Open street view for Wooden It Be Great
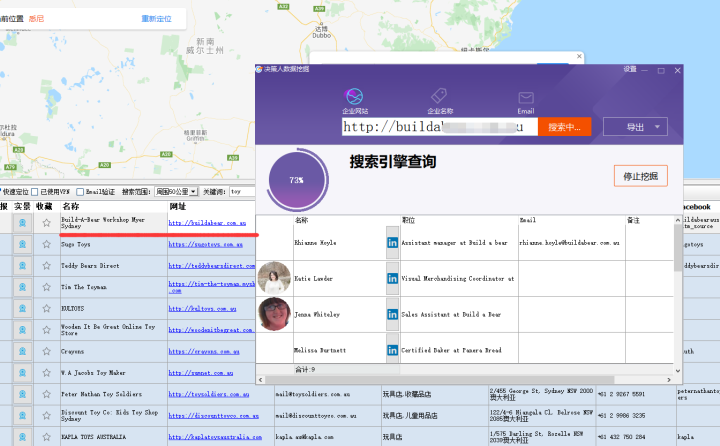 (x=22, y=330)
